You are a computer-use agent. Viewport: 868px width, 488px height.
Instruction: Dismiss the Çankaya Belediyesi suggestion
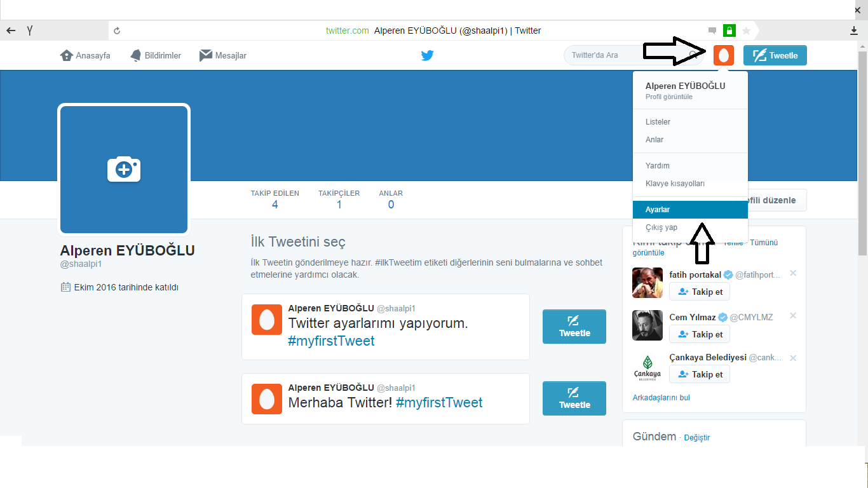[x=793, y=358]
